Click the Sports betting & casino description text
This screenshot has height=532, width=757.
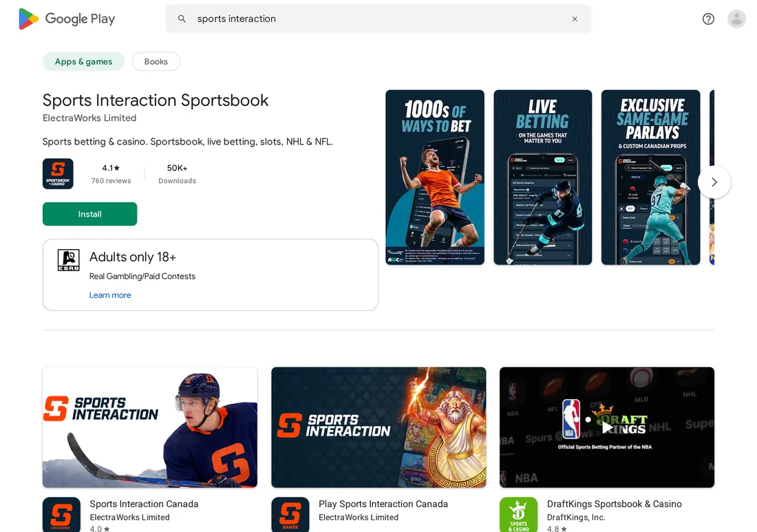coord(188,142)
